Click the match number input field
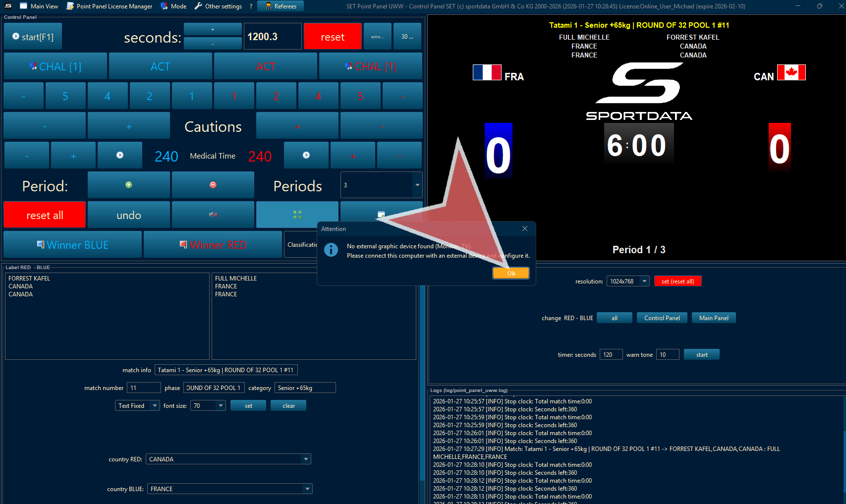Screen dimensions: 846x504 (x=144, y=388)
